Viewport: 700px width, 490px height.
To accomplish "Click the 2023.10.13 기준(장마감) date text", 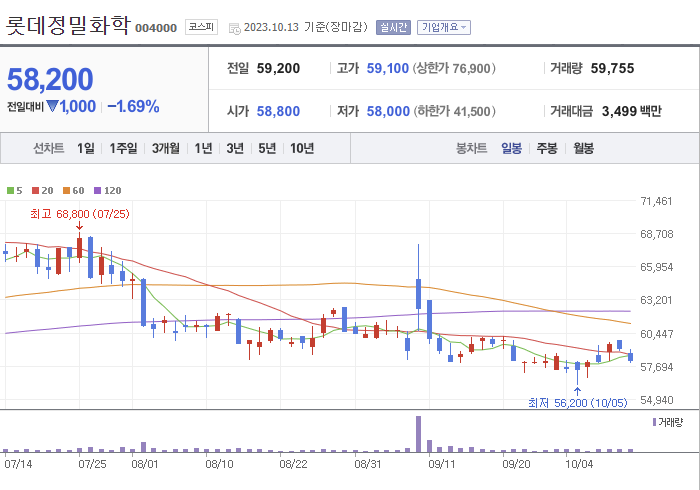I will 305,27.
